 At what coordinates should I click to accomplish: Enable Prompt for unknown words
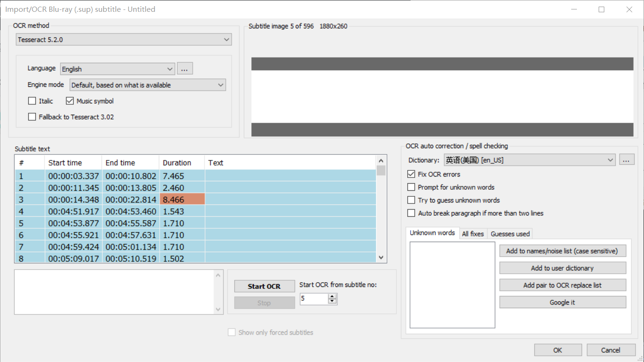click(411, 187)
